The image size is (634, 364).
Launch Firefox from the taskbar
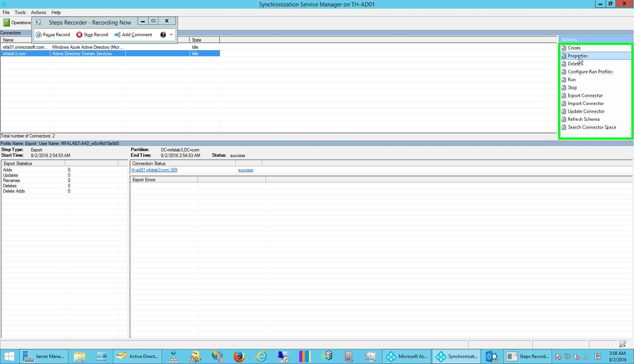pos(239,356)
